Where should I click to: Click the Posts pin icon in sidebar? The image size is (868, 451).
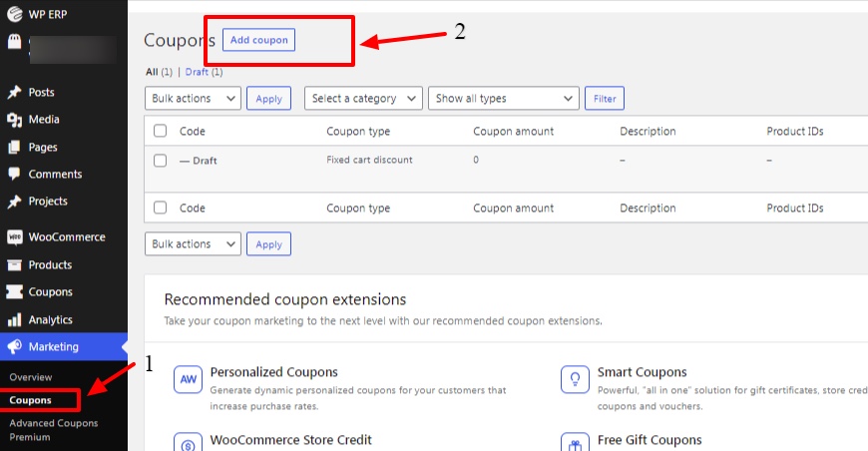point(14,93)
